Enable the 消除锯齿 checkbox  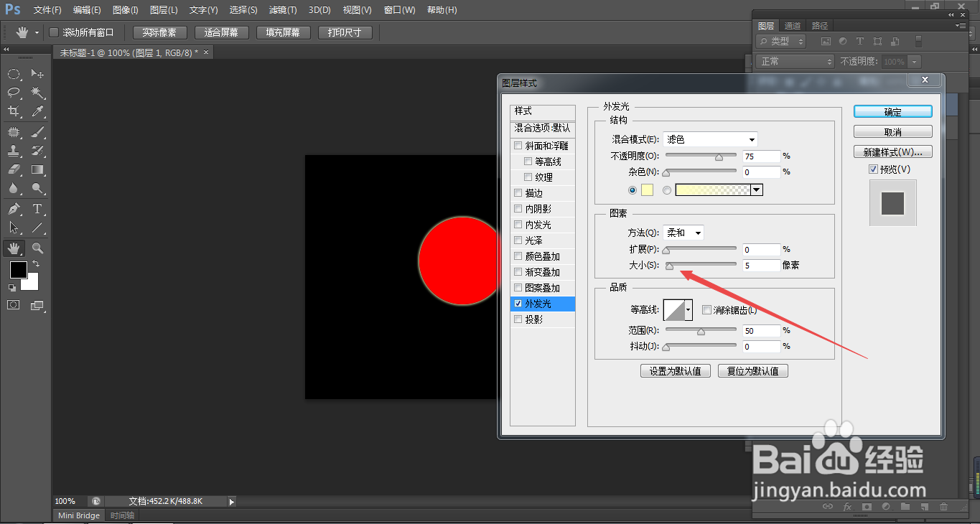(707, 310)
